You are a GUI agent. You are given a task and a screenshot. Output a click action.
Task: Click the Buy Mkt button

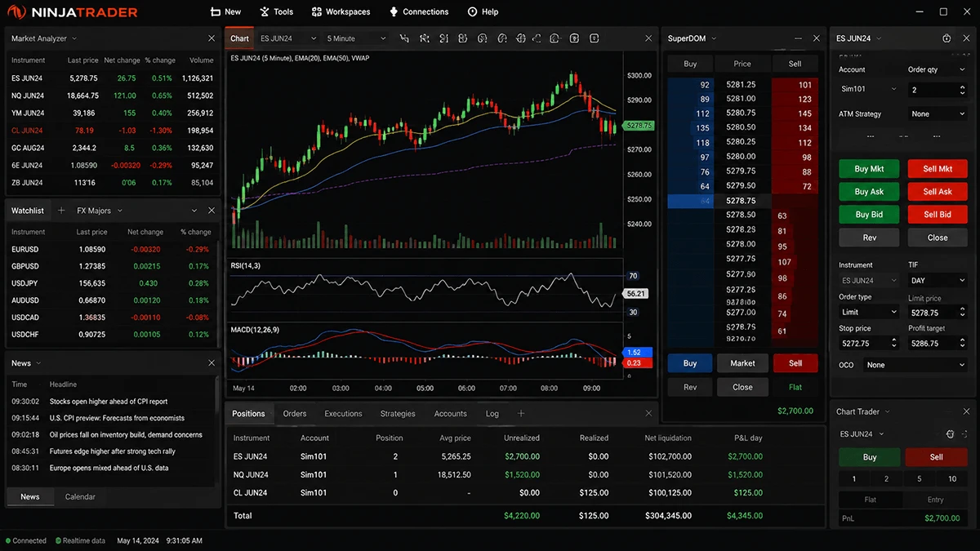[869, 169]
